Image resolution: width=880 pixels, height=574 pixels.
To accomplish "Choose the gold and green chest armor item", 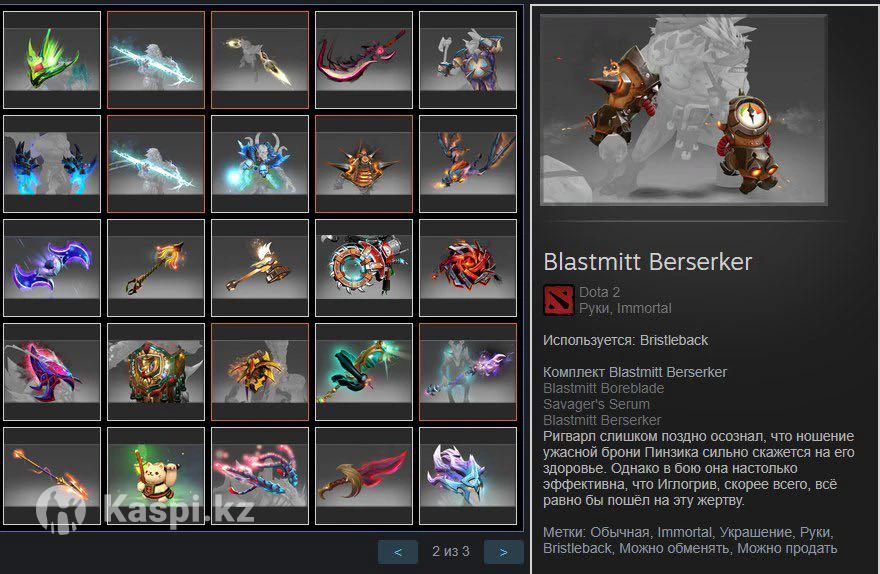I will 156,372.
